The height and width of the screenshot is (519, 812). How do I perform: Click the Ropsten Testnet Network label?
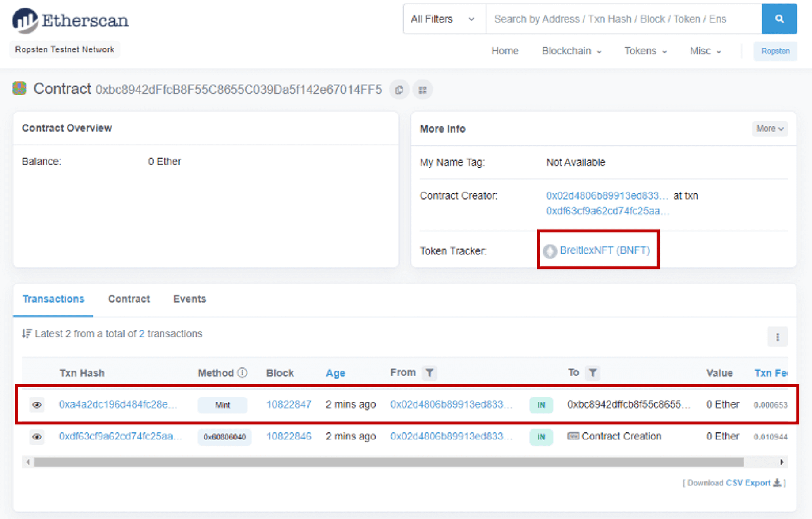pos(65,49)
